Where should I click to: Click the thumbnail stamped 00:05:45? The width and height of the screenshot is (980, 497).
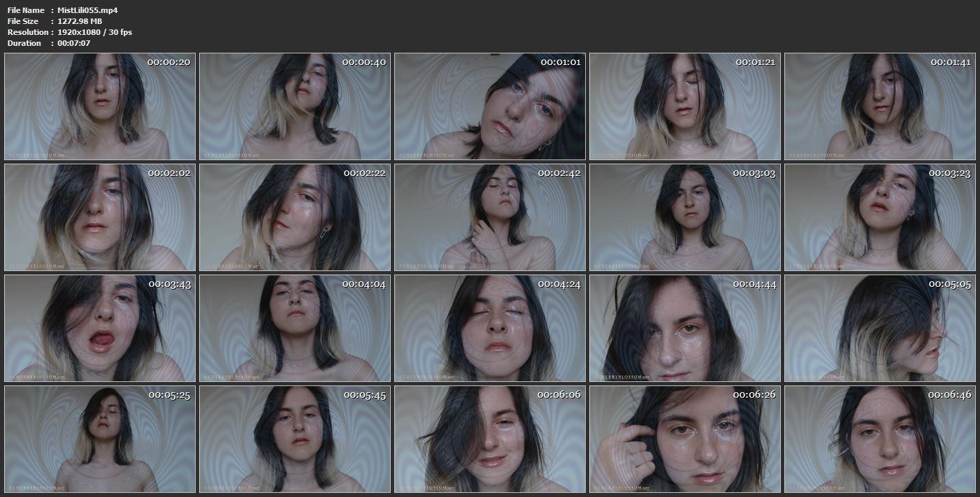coord(295,439)
